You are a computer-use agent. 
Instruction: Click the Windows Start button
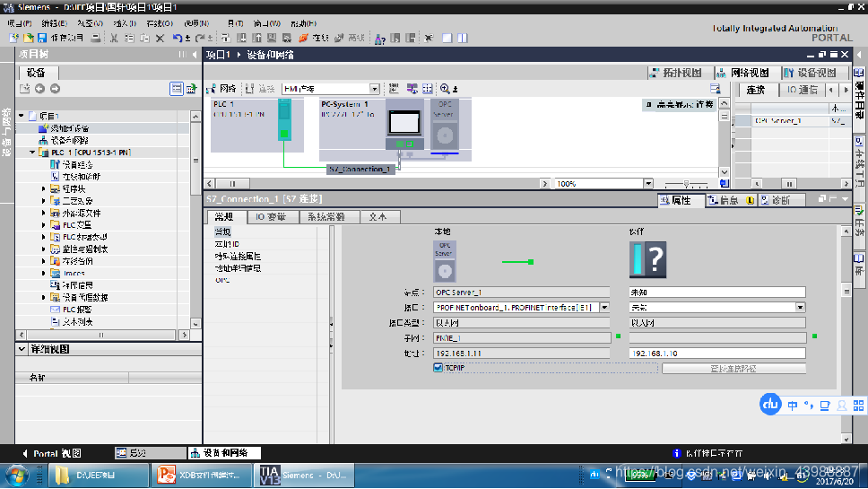coord(17,476)
